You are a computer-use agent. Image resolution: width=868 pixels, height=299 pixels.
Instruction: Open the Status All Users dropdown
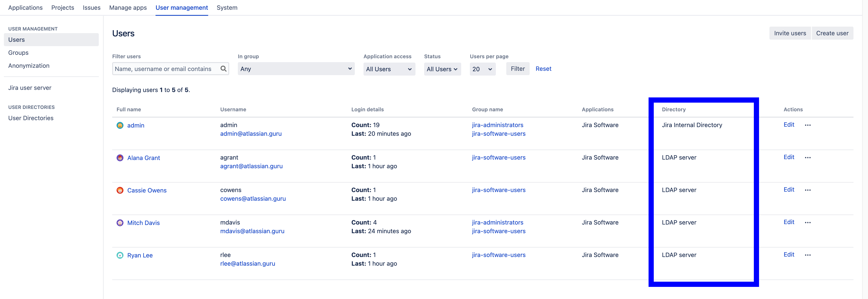pos(442,69)
